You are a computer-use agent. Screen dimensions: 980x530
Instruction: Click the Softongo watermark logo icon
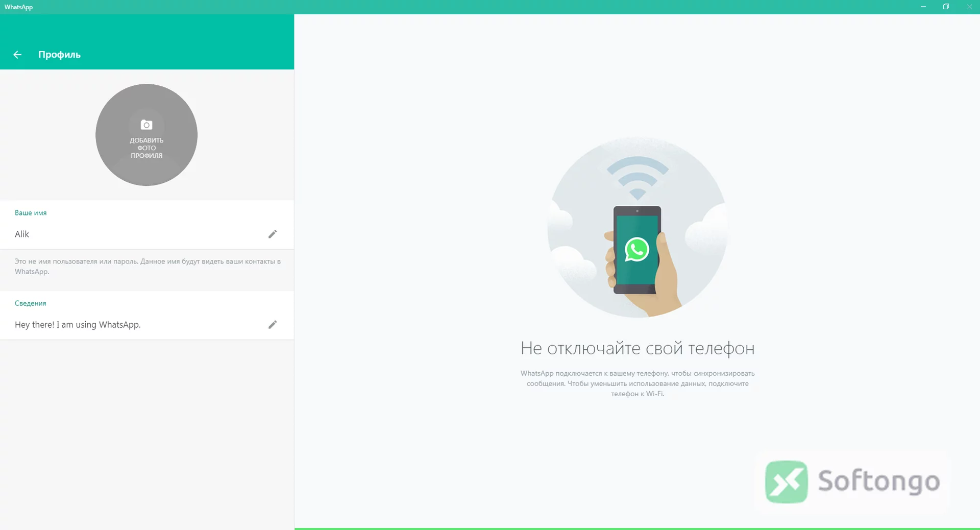(x=787, y=481)
